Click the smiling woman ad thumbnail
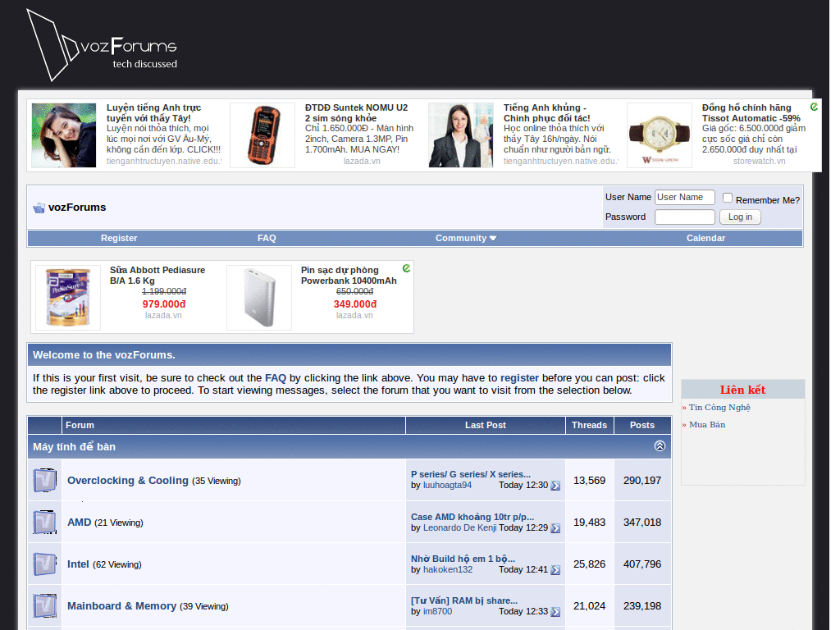The image size is (840, 630). coord(64,135)
